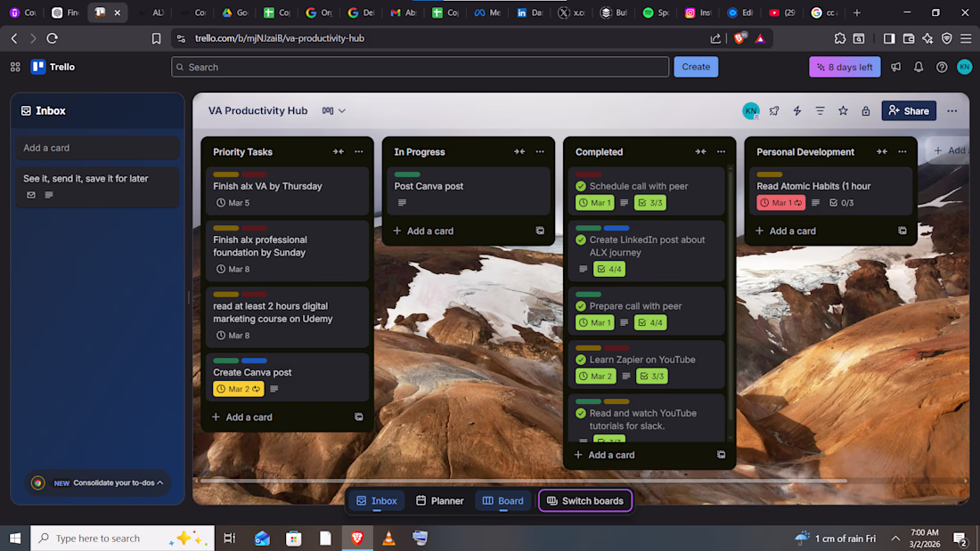Screen dimensions: 980x551
Task: Open the automation lightning bolt icon
Action: (x=796, y=110)
